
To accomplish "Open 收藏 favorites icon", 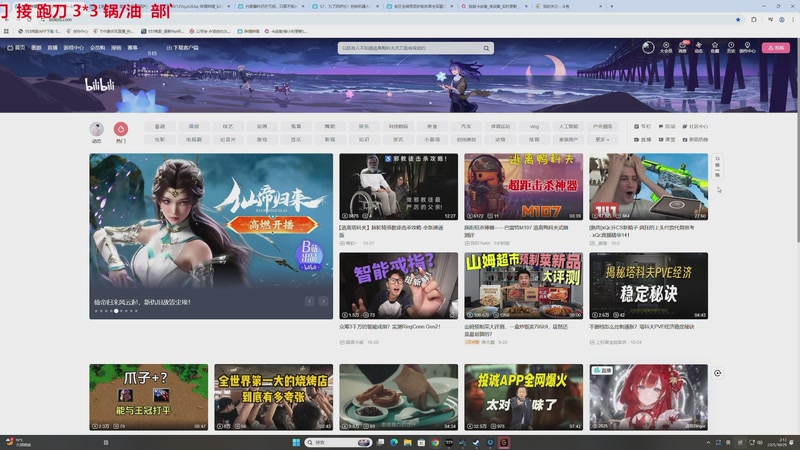I will (x=715, y=47).
